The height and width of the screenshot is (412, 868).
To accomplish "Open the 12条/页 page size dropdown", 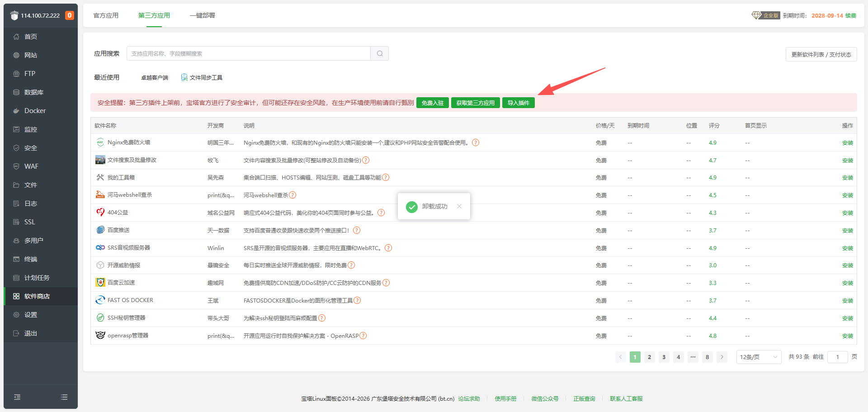I will (759, 357).
